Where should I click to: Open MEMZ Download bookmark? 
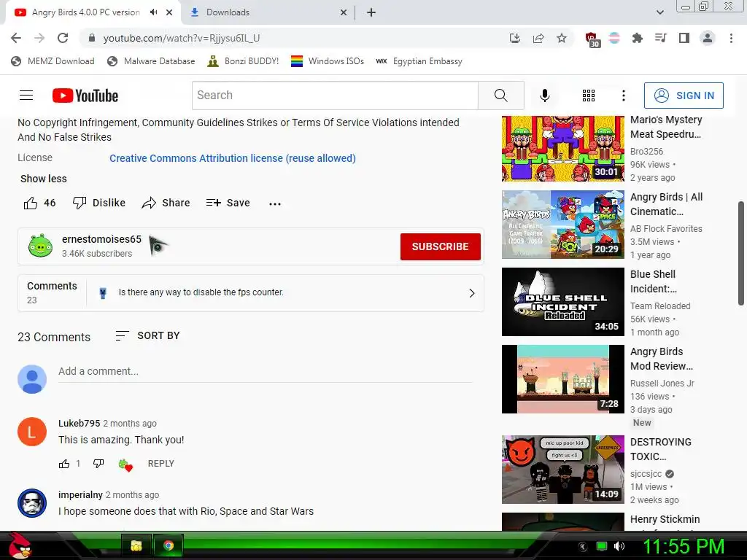click(x=53, y=61)
